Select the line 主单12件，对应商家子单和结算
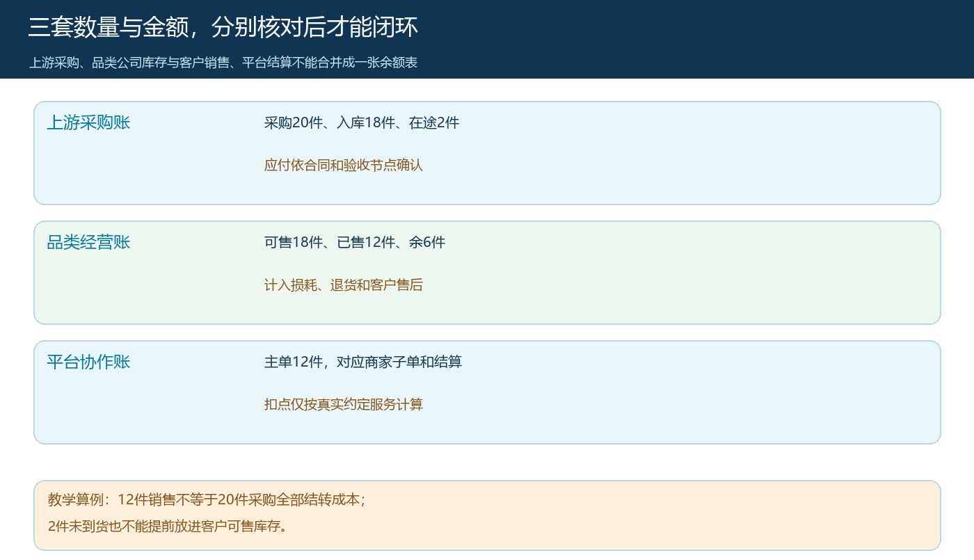 click(x=363, y=362)
